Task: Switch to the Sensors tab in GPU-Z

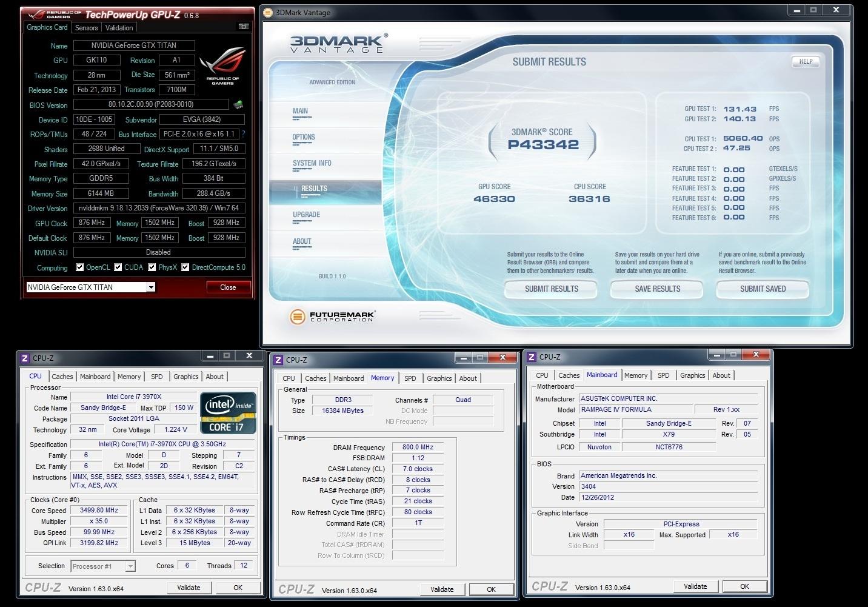Action: [x=86, y=28]
